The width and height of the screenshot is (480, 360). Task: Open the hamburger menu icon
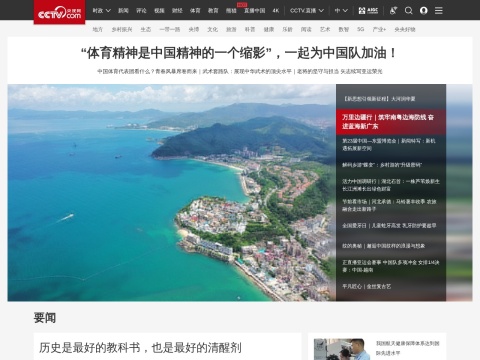coord(439,11)
